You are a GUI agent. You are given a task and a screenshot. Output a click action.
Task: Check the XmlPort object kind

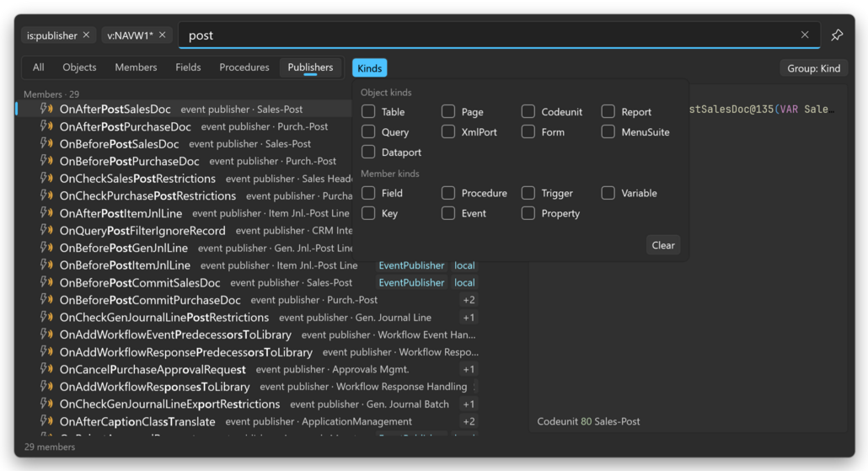447,131
